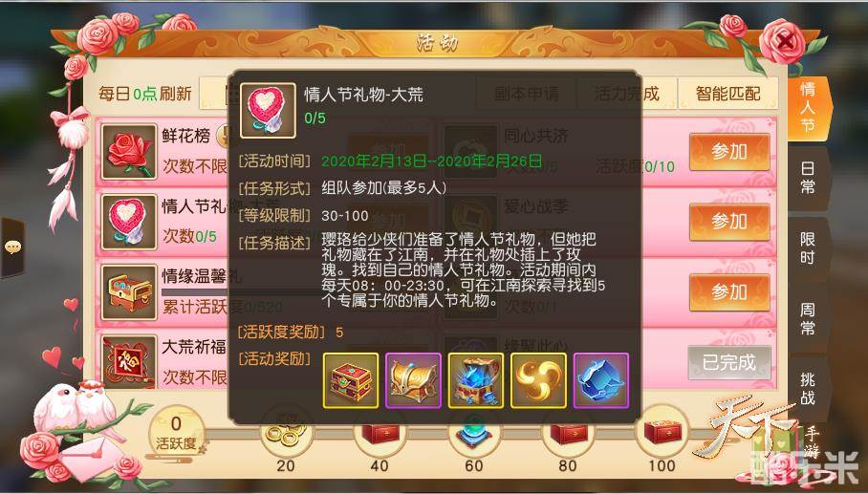Click the 已完成 button

point(729,362)
